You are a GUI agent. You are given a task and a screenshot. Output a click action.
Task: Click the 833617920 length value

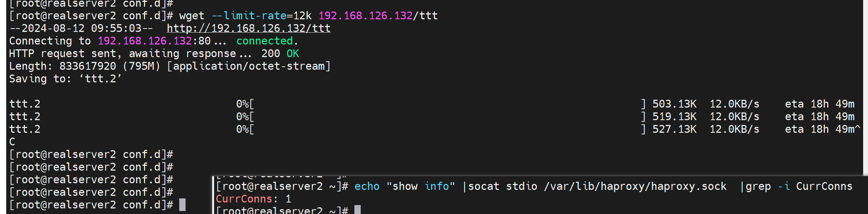pyautogui.click(x=88, y=66)
